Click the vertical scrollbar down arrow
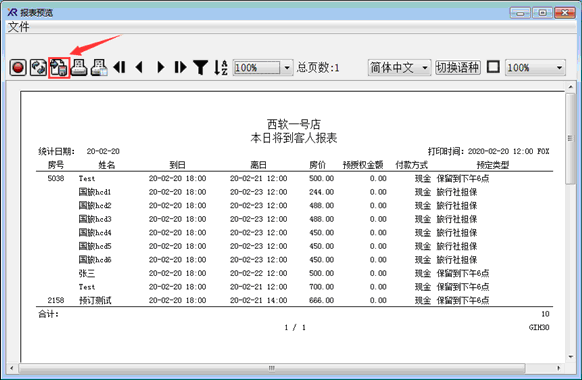 coord(571,357)
